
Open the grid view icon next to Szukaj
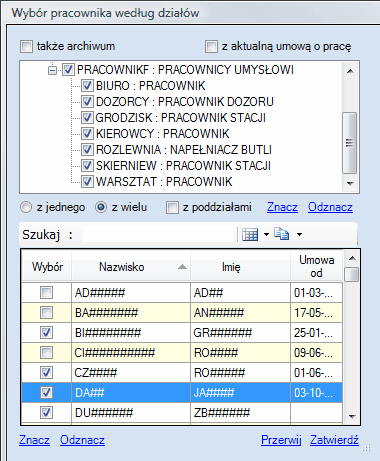click(x=250, y=234)
